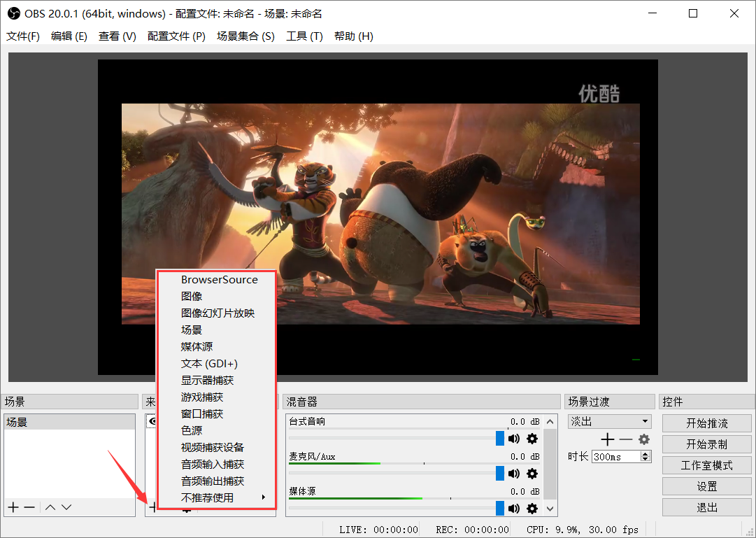Click the CPU: 9.9%, 30.00 fps status

click(583, 530)
